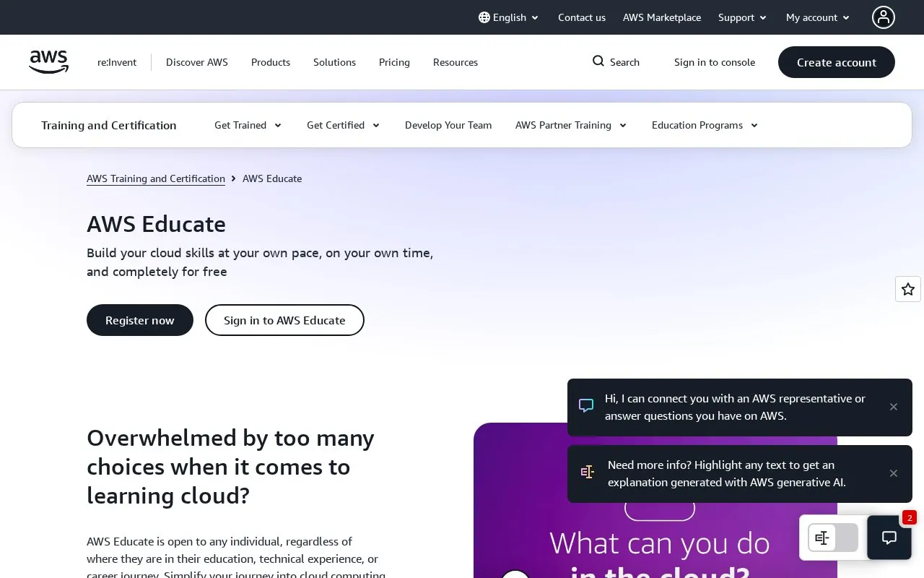The height and width of the screenshot is (578, 924).
Task: Click the text-explain icon in AI message
Action: click(588, 473)
